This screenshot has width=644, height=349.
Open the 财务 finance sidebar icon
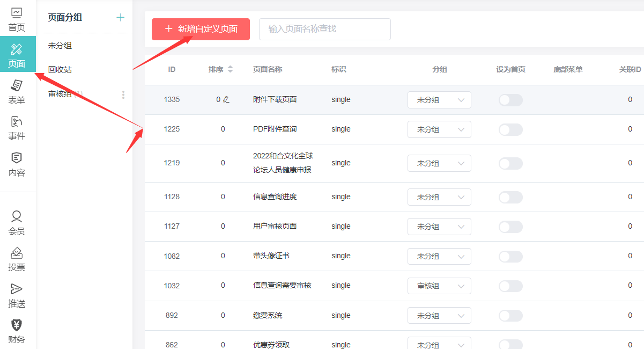17,331
